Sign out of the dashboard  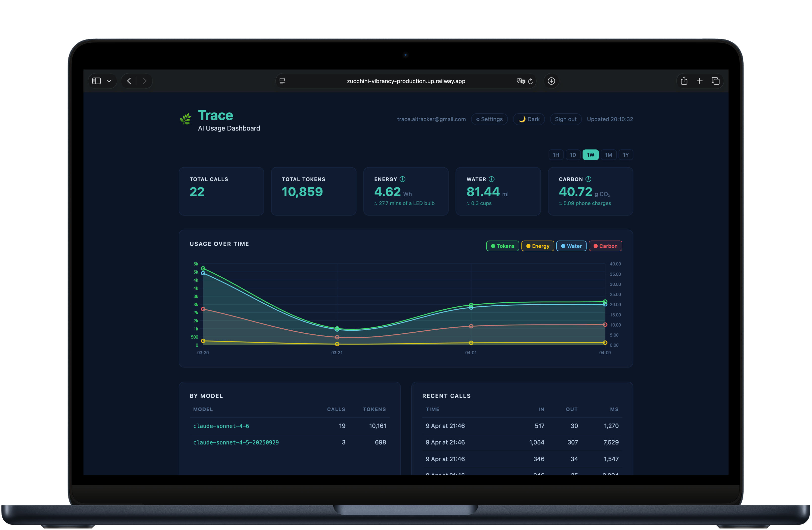[565, 119]
